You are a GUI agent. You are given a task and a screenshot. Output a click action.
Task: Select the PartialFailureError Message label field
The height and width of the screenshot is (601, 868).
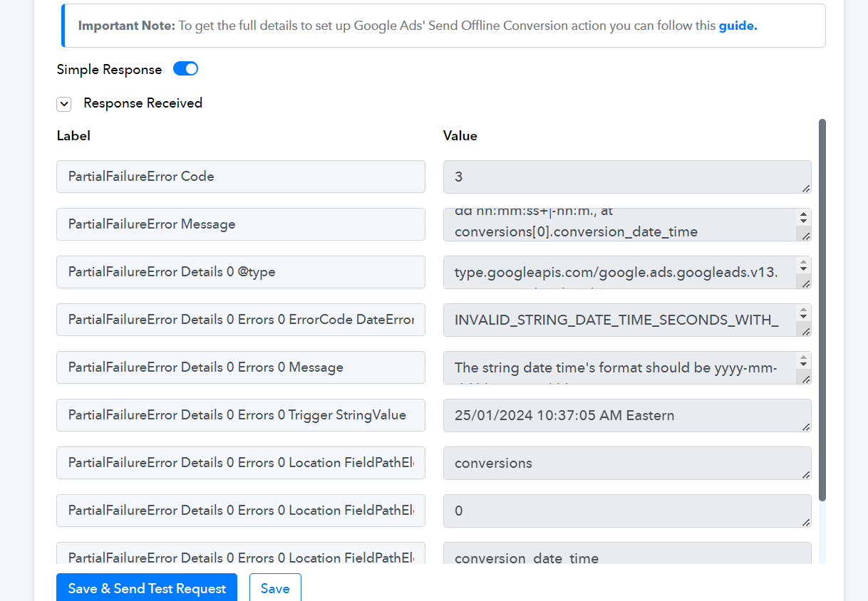pyautogui.click(x=241, y=224)
